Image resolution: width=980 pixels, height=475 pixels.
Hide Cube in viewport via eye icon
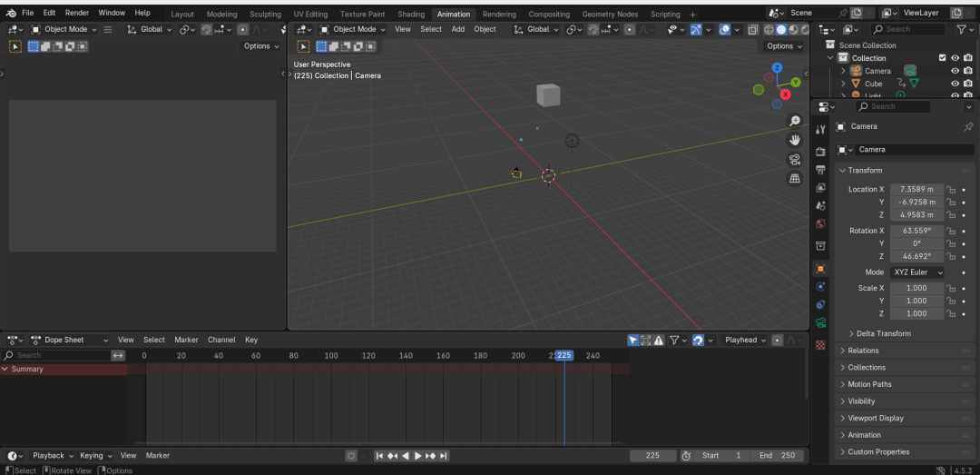[x=955, y=84]
